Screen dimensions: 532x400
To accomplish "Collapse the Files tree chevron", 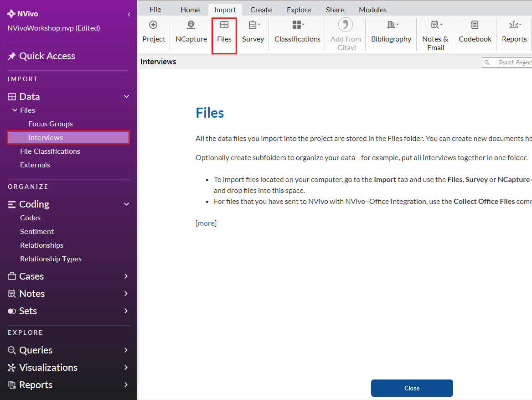I will (15, 110).
